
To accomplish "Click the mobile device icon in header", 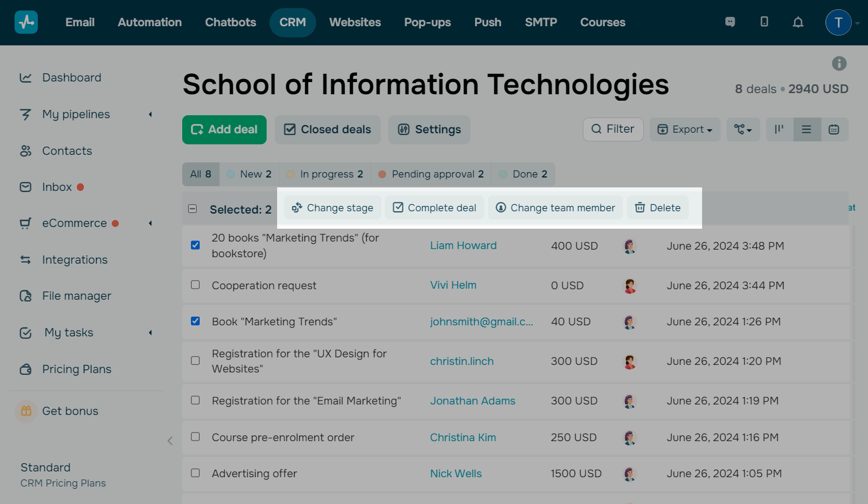I will (764, 22).
